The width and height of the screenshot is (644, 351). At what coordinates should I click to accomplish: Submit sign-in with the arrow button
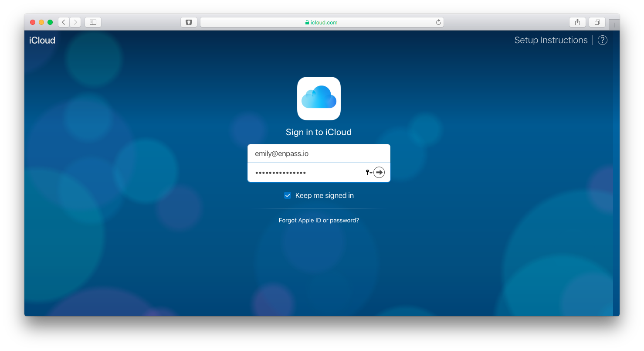[379, 172]
